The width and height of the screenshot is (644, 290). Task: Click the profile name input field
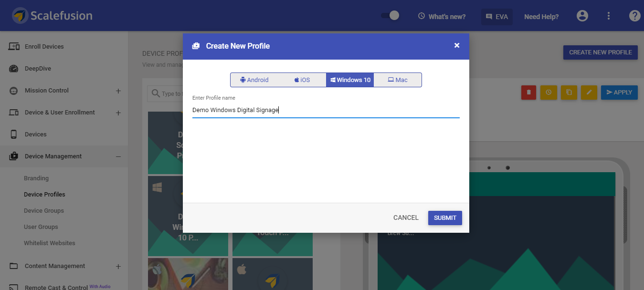tap(326, 110)
